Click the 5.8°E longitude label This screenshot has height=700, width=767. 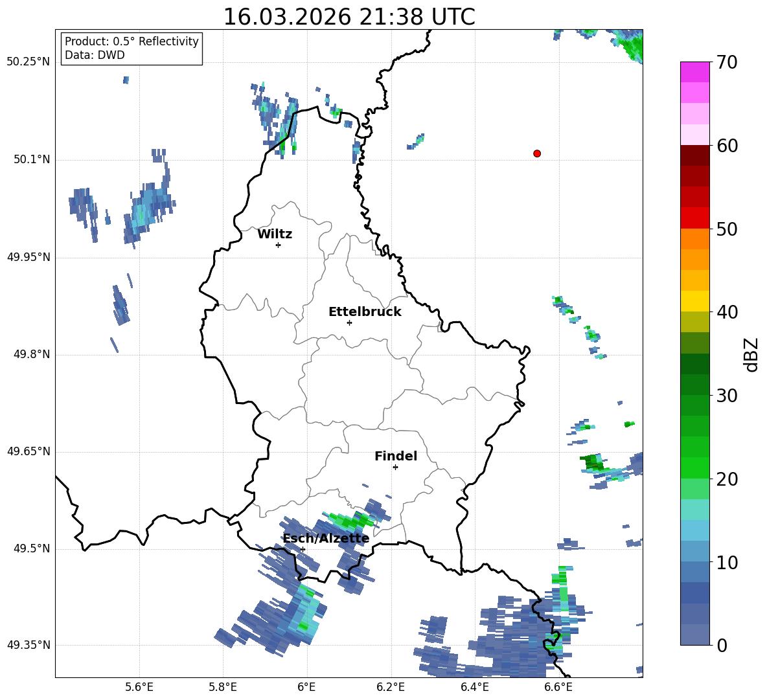(x=223, y=688)
